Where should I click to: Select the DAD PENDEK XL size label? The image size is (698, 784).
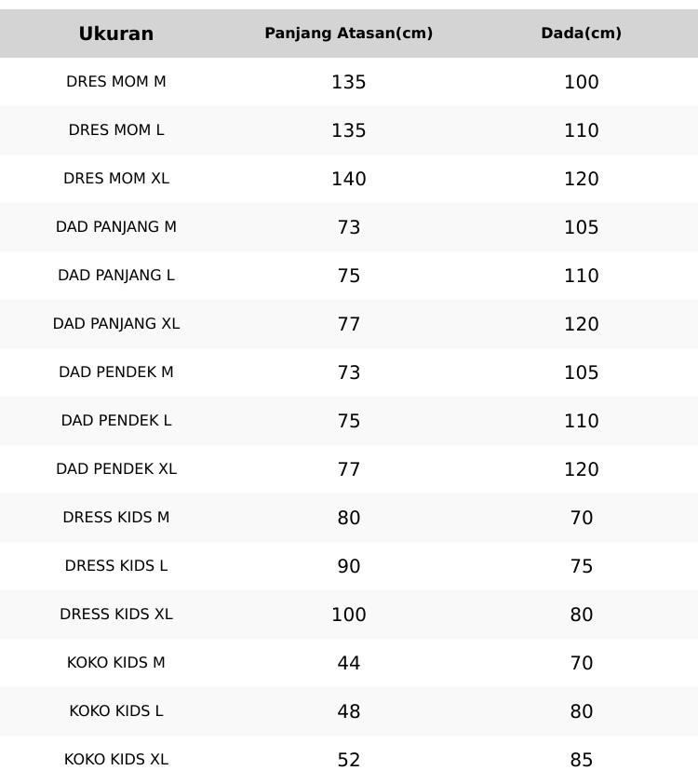[116, 469]
